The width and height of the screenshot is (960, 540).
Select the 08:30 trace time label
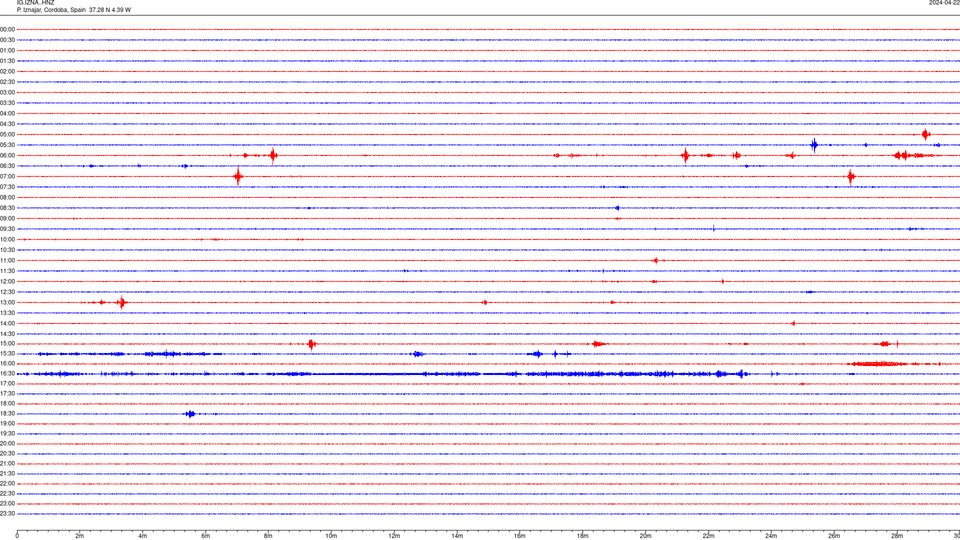click(7, 208)
